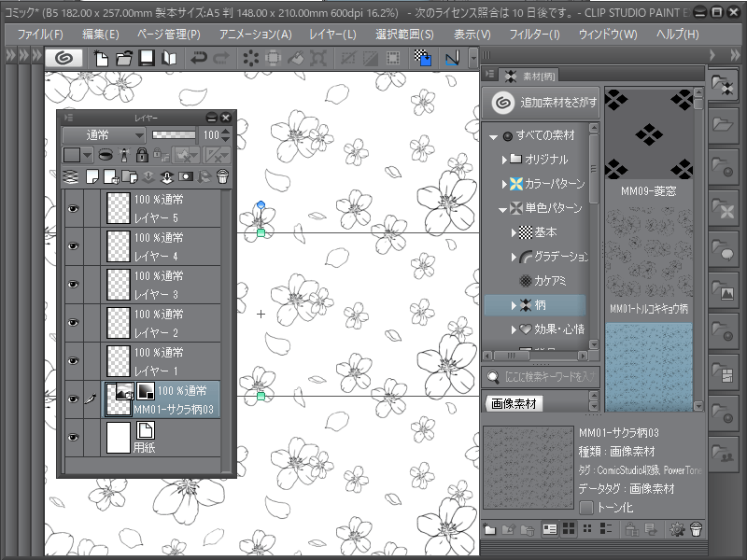The height and width of the screenshot is (560, 747).
Task: Click the 画像素材 tag button
Action: [x=514, y=403]
